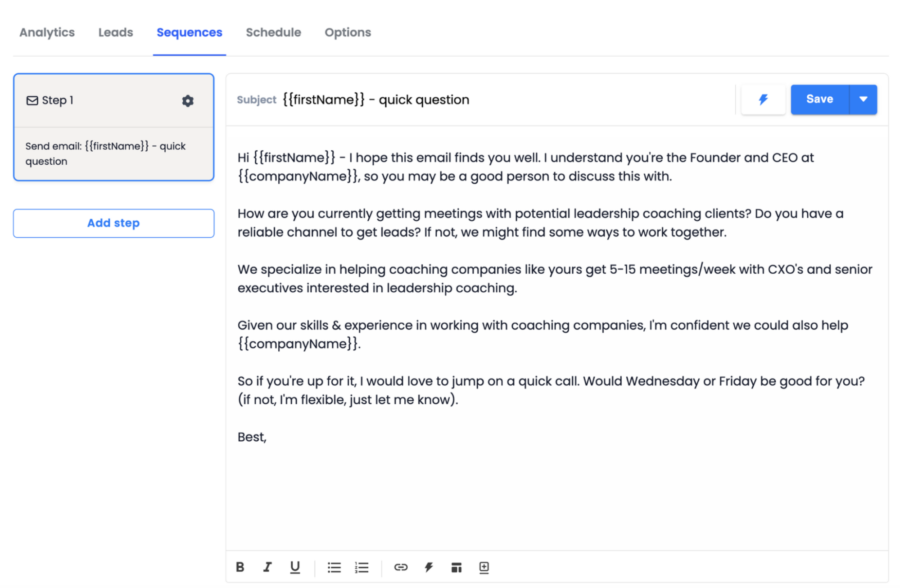The image size is (900, 588).
Task: Apply italic formatting in the editor
Action: [267, 567]
